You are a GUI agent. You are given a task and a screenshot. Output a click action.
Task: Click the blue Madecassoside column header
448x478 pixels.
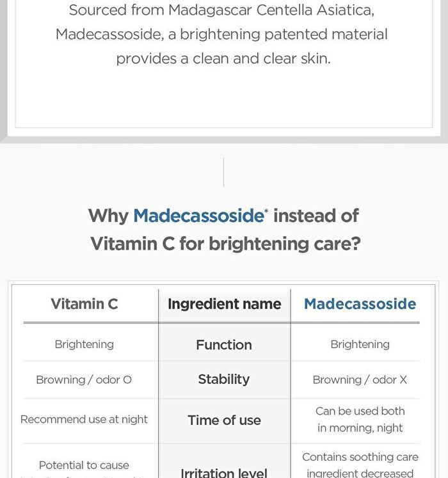click(360, 304)
